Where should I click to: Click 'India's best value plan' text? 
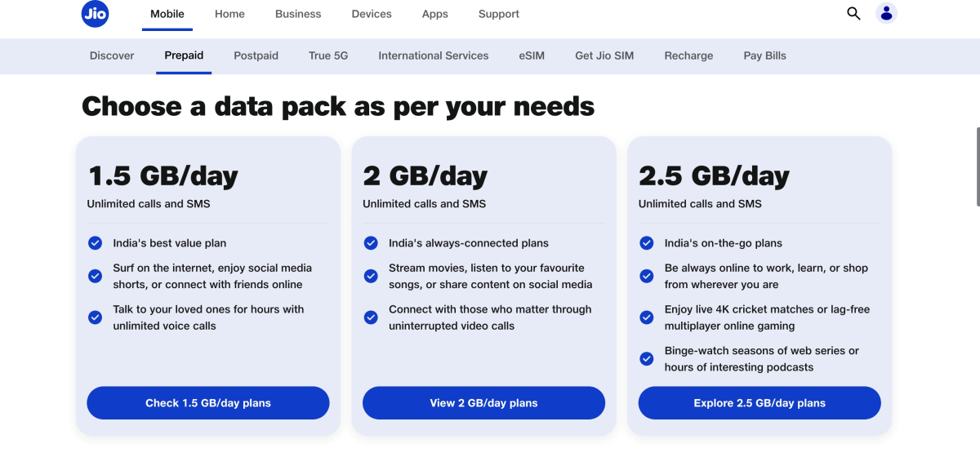coord(170,243)
